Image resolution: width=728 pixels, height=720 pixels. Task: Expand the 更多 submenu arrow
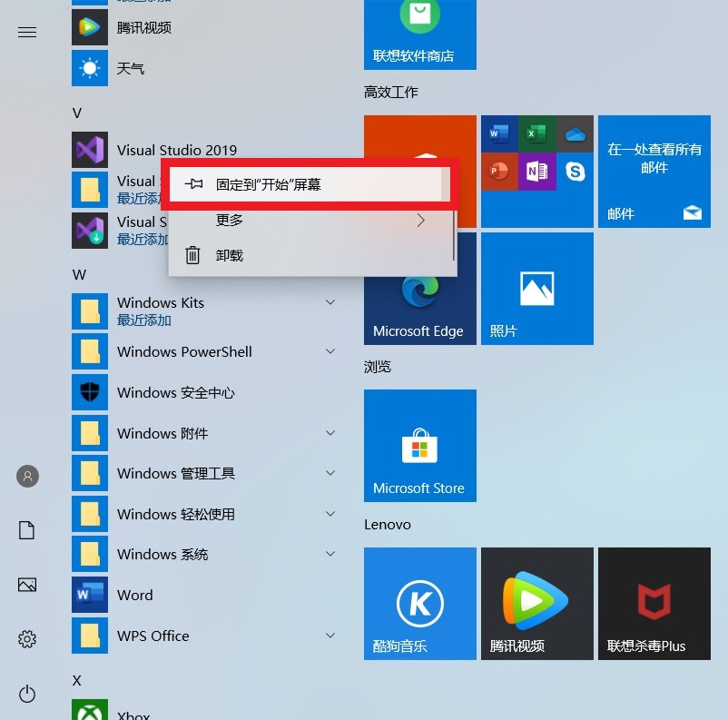click(420, 221)
